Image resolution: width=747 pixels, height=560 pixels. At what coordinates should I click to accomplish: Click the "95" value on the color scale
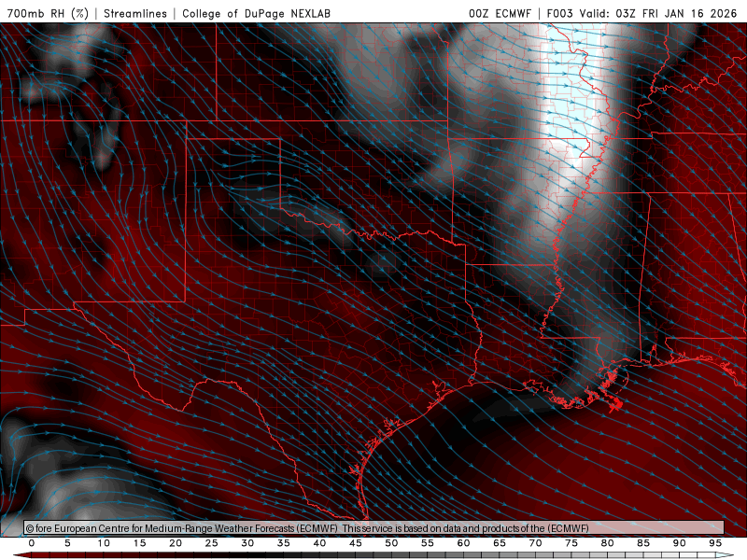715,543
